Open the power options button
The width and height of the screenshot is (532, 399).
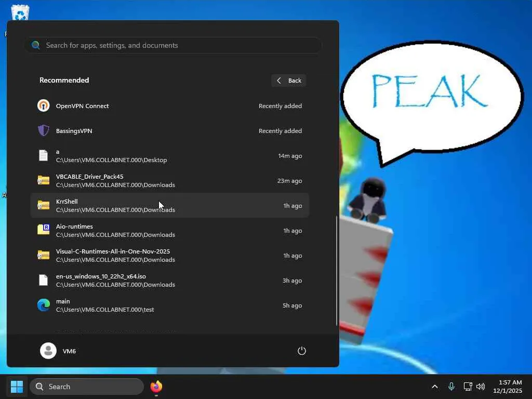tap(302, 351)
